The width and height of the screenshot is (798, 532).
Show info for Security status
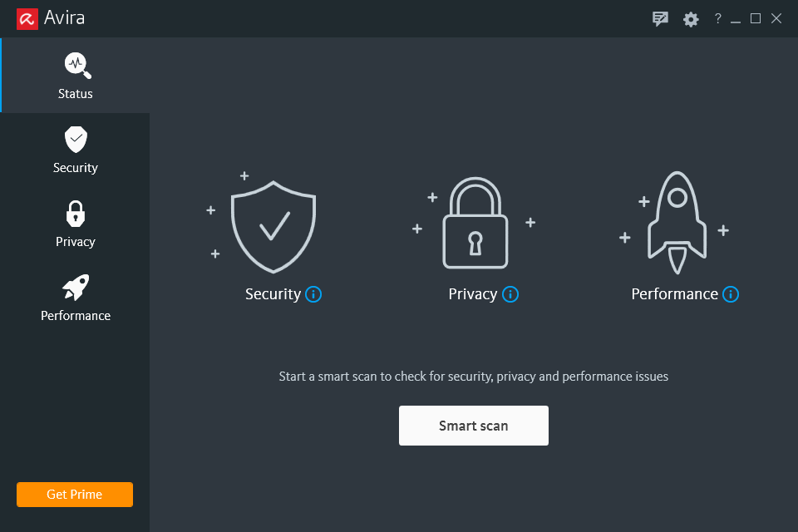[313, 294]
